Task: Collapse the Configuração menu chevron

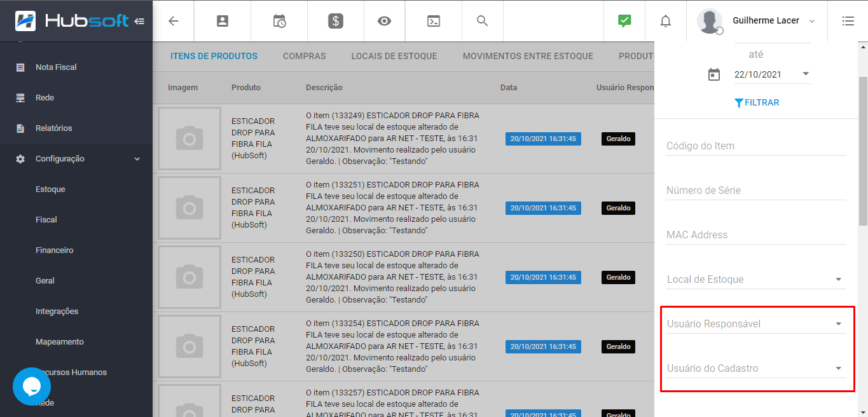Action: coord(137,159)
